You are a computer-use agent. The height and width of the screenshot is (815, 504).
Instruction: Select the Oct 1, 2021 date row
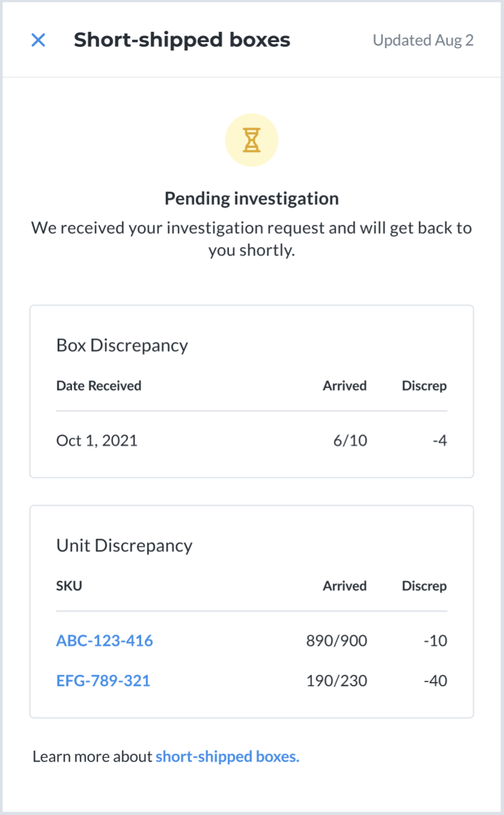(x=251, y=441)
